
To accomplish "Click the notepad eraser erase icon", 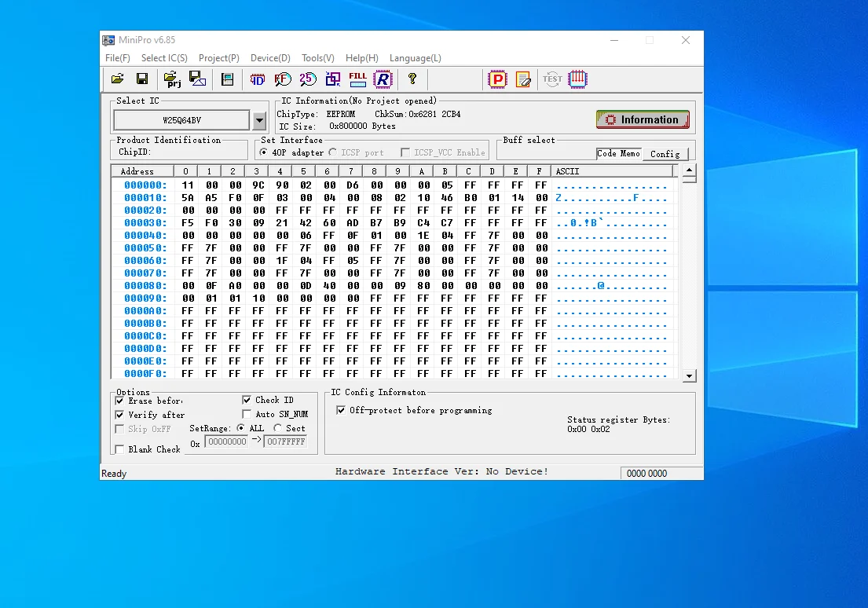I will coord(523,79).
